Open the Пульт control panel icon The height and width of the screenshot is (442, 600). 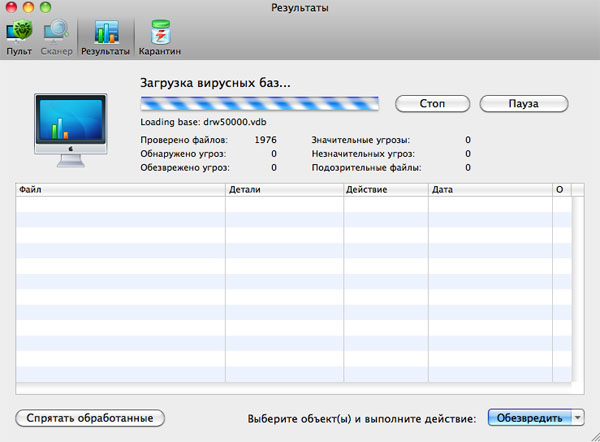click(x=19, y=37)
